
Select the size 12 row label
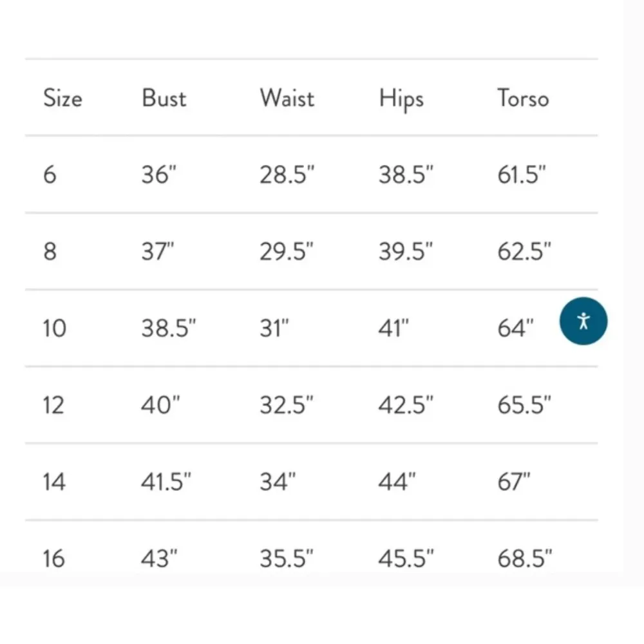[x=54, y=405]
